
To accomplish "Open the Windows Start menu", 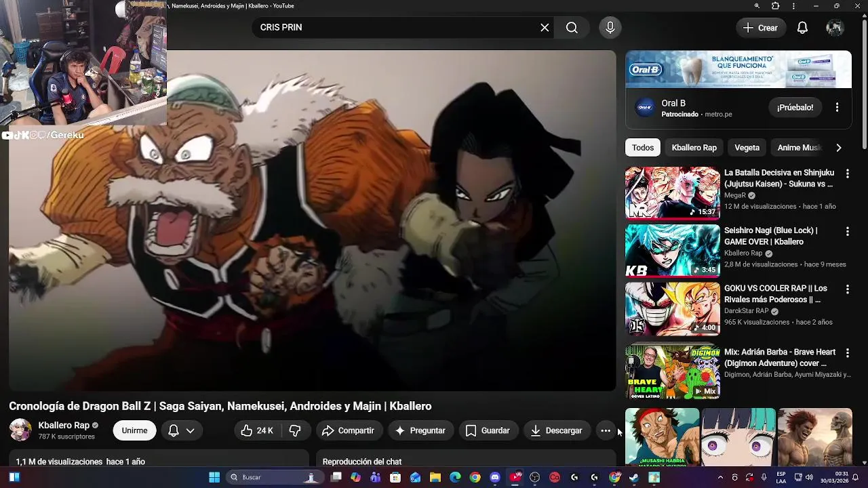I will (x=214, y=477).
